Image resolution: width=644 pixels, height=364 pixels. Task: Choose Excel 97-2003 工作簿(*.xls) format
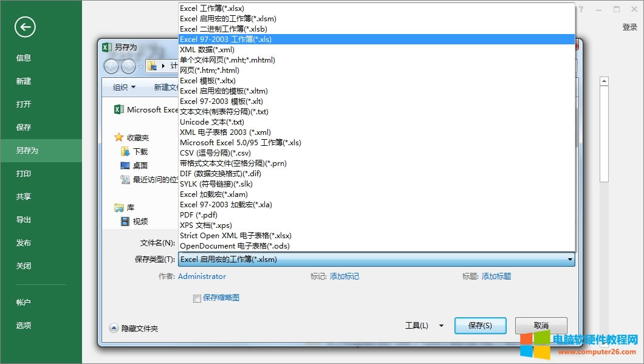225,39
